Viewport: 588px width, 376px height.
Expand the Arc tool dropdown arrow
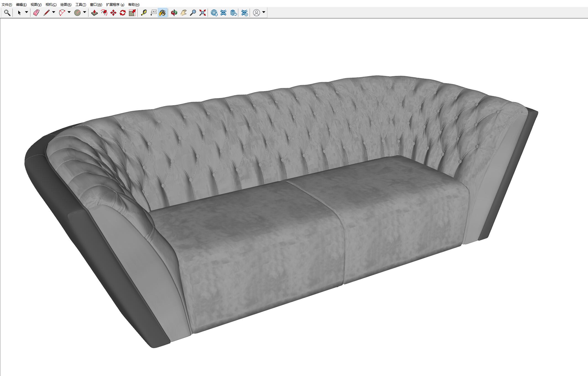(69, 12)
